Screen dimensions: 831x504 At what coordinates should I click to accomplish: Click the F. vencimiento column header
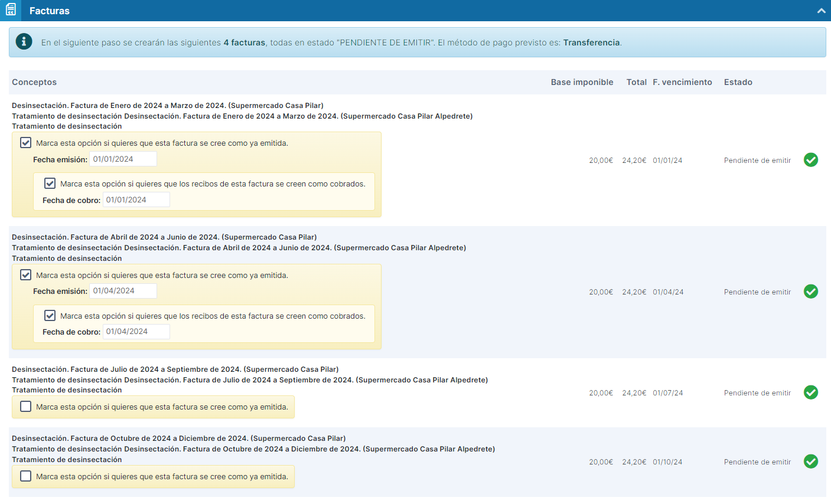682,82
